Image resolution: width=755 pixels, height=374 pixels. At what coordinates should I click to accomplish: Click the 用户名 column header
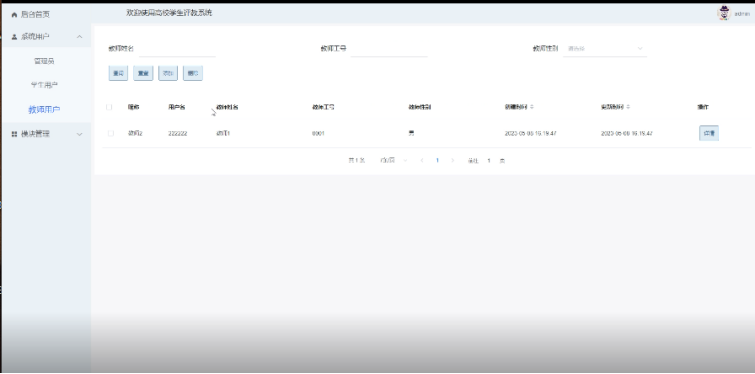(177, 107)
